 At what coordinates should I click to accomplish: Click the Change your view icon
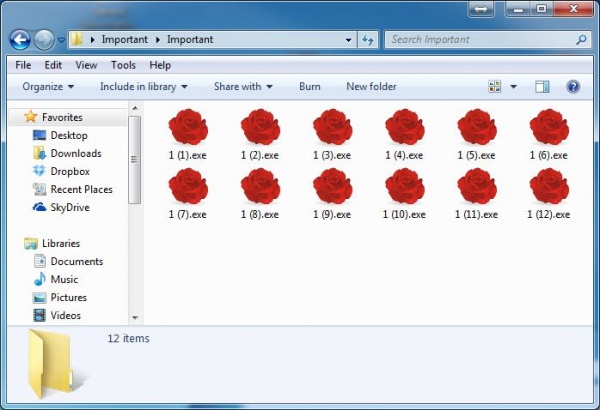[x=494, y=87]
